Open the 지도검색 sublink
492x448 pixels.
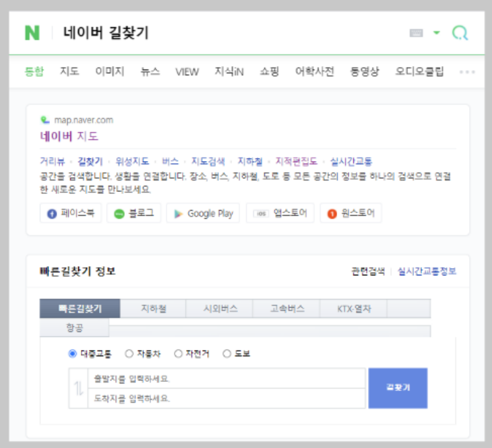click(x=208, y=161)
